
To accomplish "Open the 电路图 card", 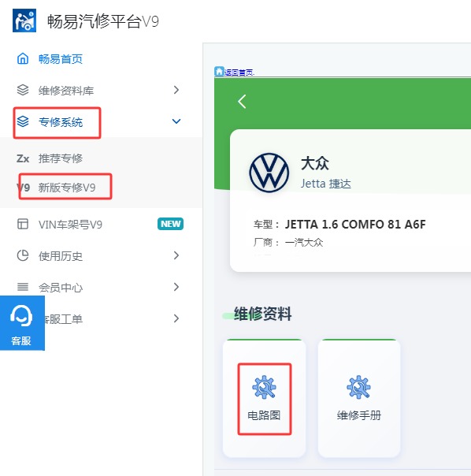I will [x=265, y=398].
